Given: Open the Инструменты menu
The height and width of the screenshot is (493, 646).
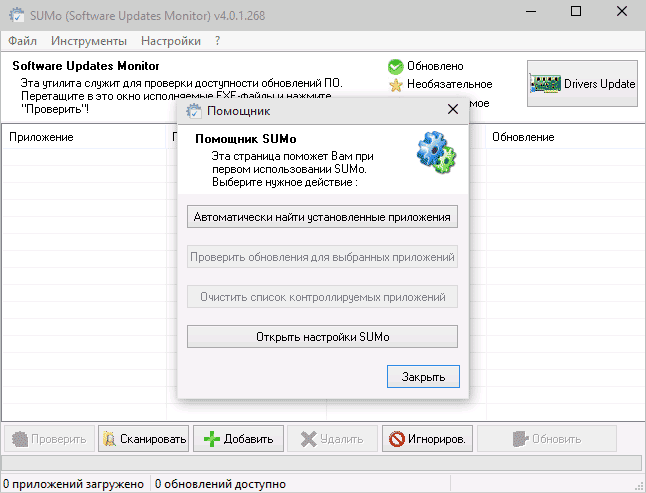Looking at the screenshot, I should tap(89, 41).
